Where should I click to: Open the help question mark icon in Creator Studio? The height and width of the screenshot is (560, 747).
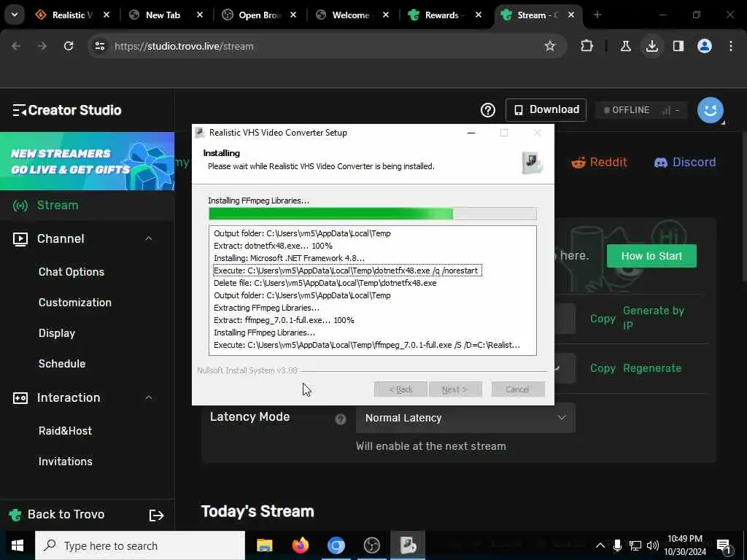coord(487,110)
